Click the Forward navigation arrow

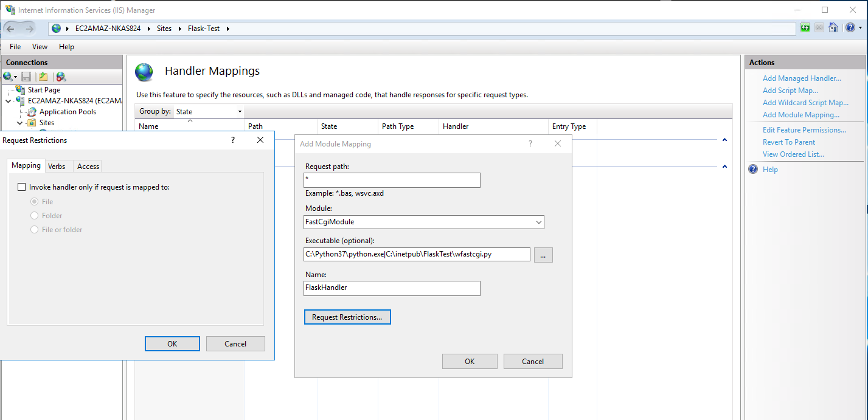tap(30, 29)
